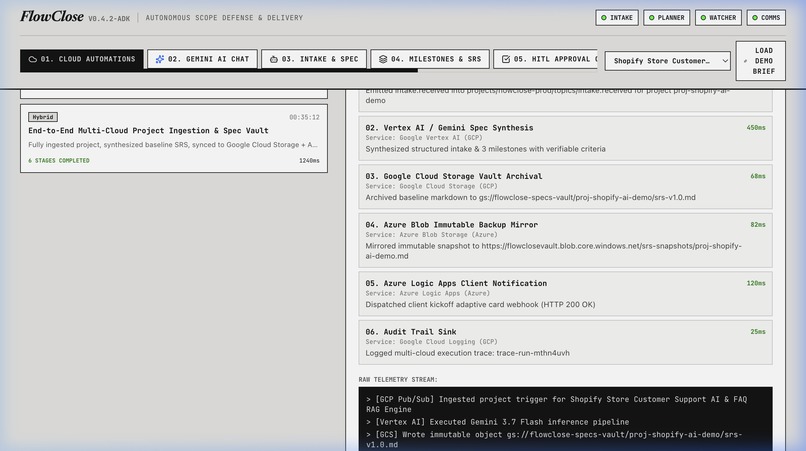Click the gs://flowclose-specs-vault archive path text

587,197
